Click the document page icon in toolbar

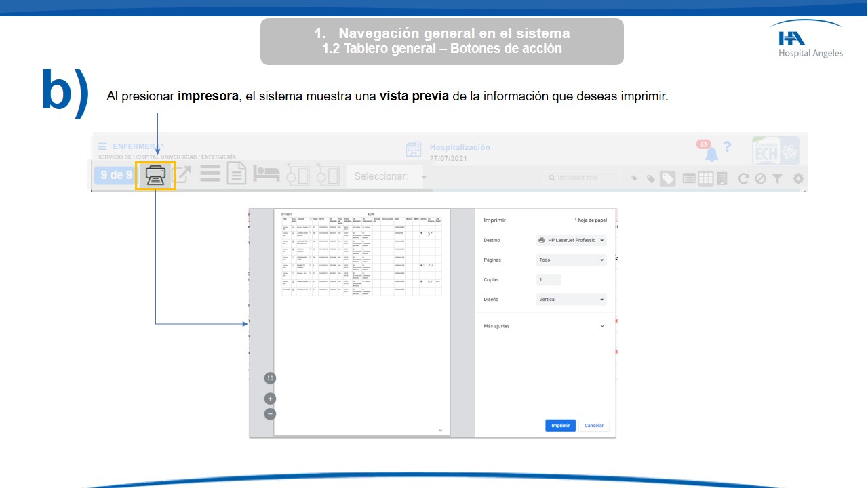(x=236, y=175)
